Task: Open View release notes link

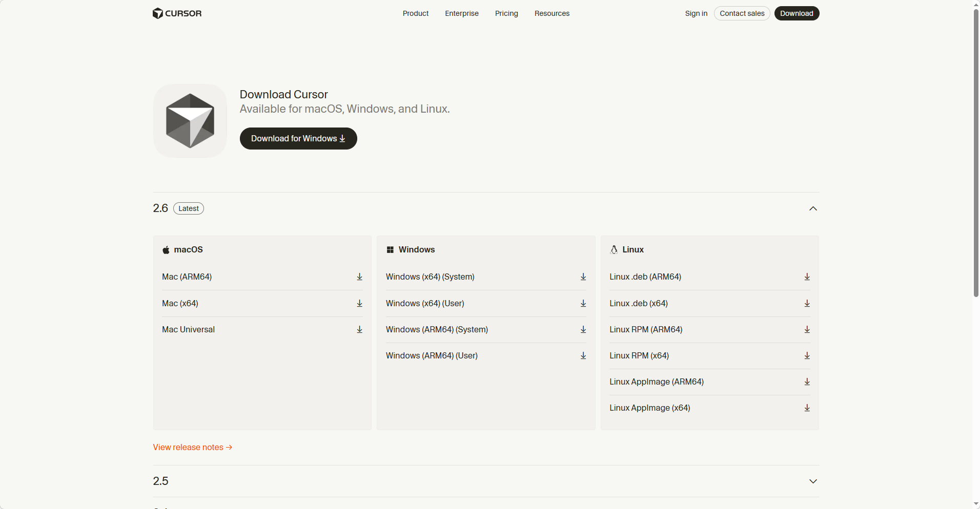Action: click(x=193, y=448)
